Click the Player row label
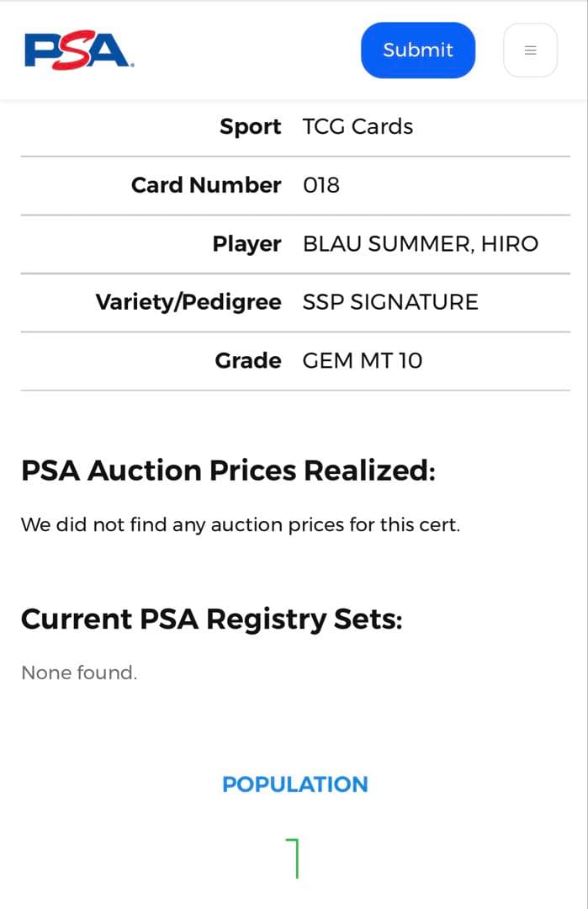Viewport: 588px width, 909px height. pyautogui.click(x=246, y=244)
